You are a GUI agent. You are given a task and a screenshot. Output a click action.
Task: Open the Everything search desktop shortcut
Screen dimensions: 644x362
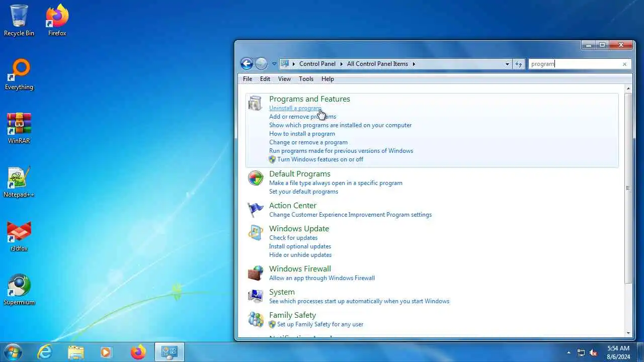(19, 74)
